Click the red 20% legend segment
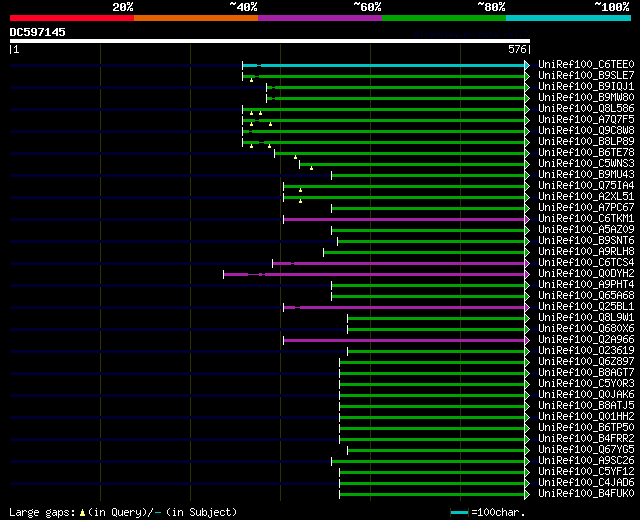Screen dimensions: 640x520 [72, 18]
